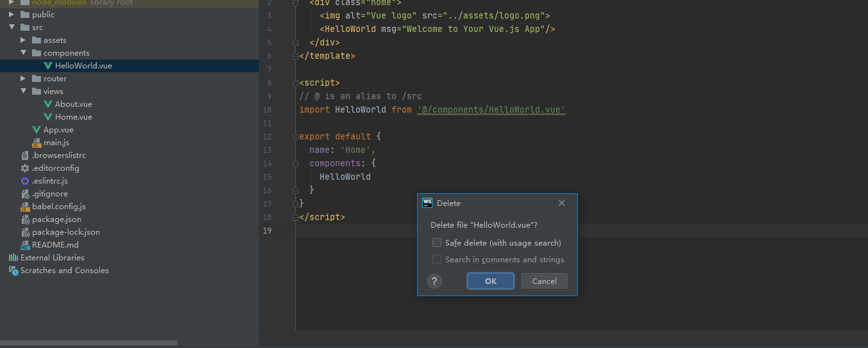The width and height of the screenshot is (868, 348).
Task: Select main.js in project tree
Action: pyautogui.click(x=56, y=142)
